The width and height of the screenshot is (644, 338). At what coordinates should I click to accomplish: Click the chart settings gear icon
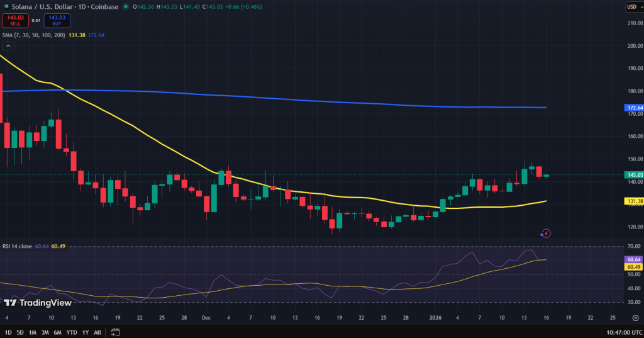(635, 318)
